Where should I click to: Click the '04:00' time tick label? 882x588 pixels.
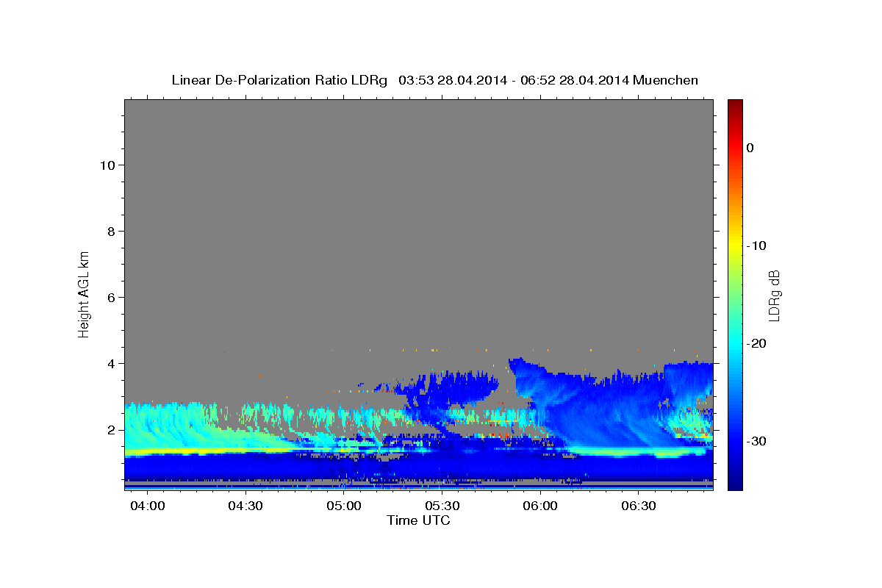tap(147, 506)
